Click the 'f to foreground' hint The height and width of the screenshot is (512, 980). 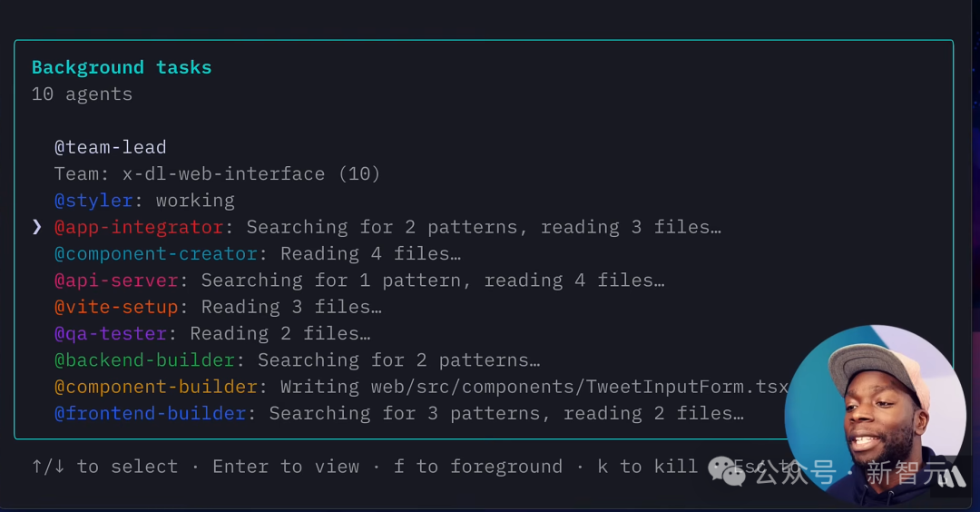click(x=478, y=467)
